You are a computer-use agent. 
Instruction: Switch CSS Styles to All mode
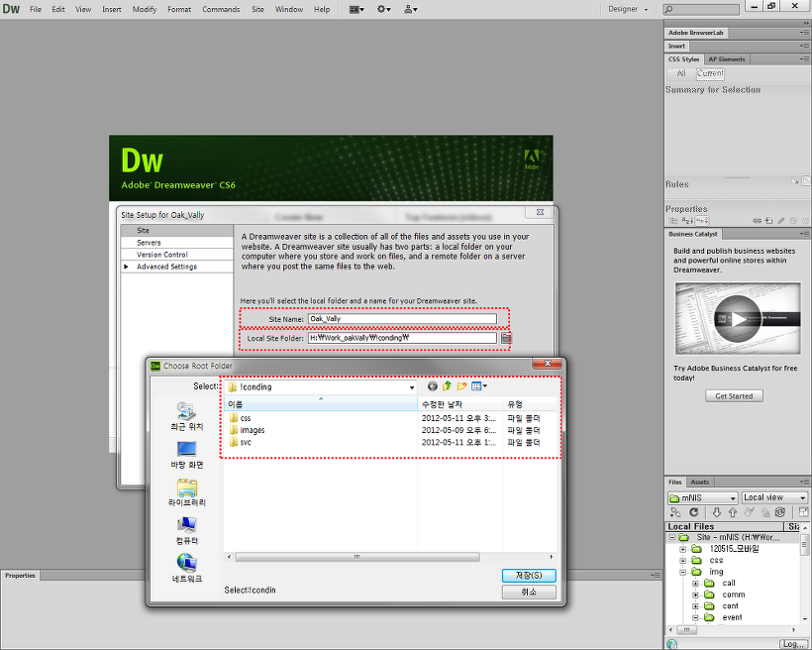pos(681,73)
